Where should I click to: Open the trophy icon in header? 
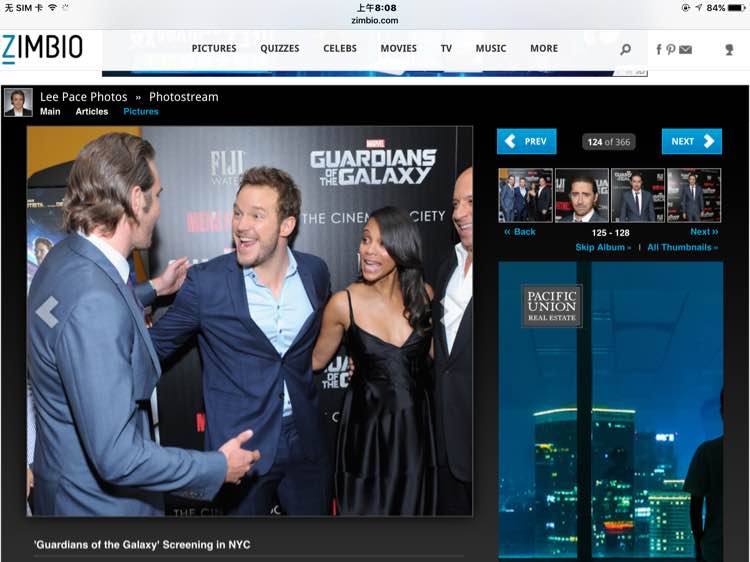coord(729,49)
